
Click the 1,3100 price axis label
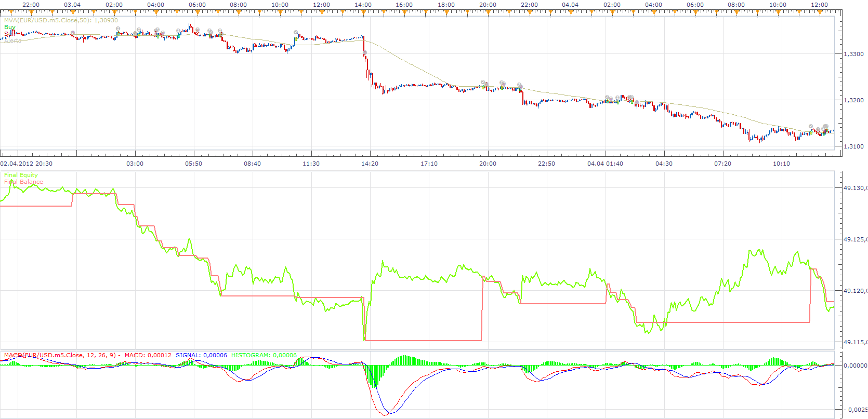click(x=853, y=146)
